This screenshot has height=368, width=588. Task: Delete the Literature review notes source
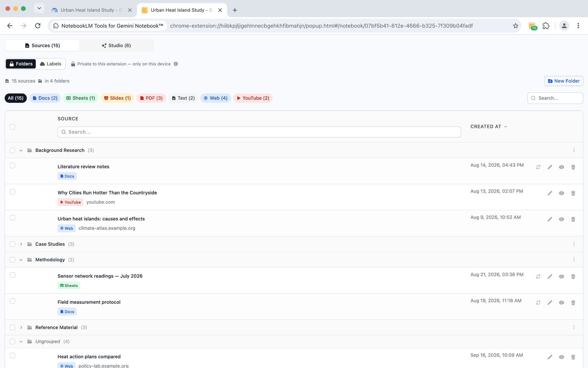tap(573, 167)
